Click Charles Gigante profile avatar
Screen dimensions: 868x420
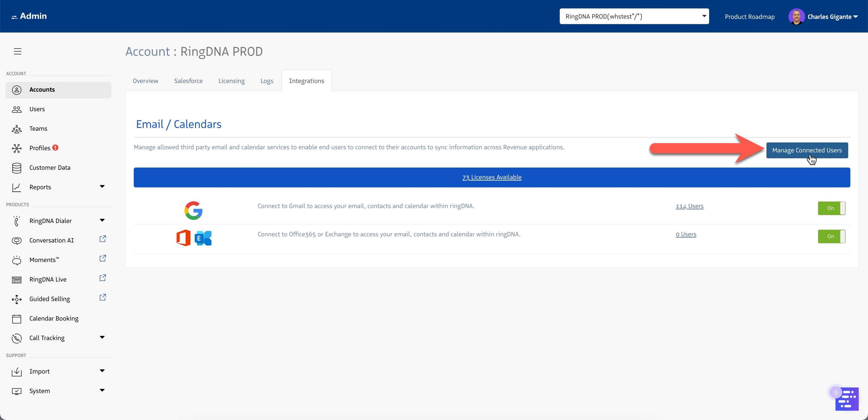[796, 16]
